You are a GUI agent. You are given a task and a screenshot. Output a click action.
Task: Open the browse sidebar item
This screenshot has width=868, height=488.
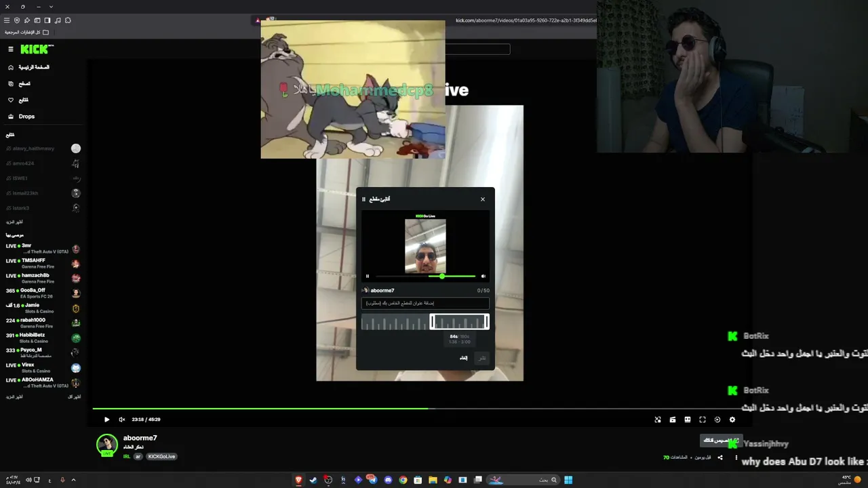click(x=19, y=83)
